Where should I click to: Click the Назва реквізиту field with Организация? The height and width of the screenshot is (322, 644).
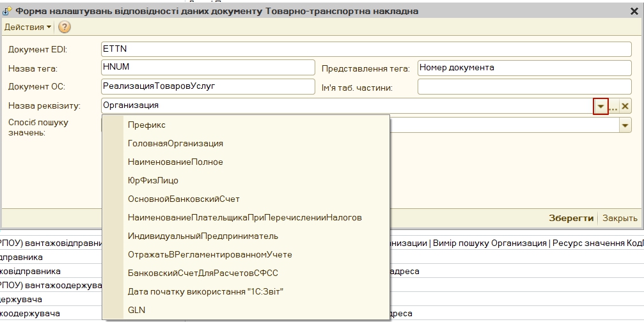347,106
